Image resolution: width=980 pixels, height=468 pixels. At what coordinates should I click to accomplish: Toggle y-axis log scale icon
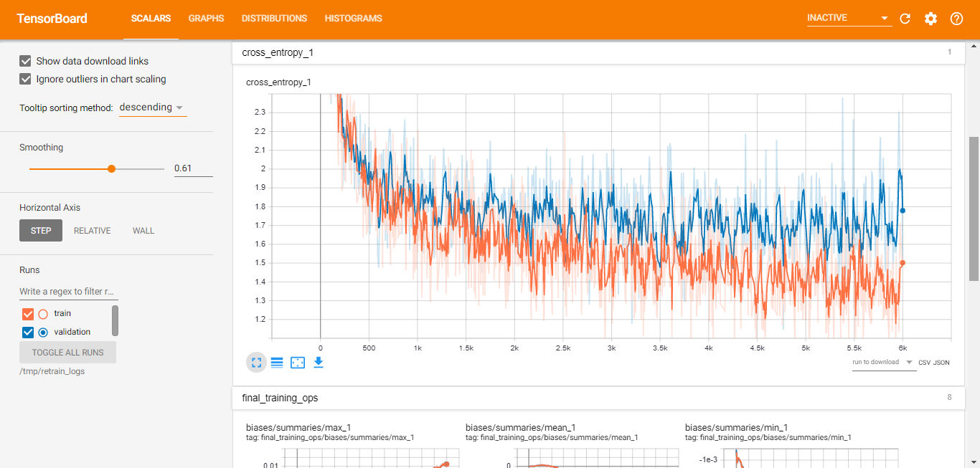pos(277,363)
